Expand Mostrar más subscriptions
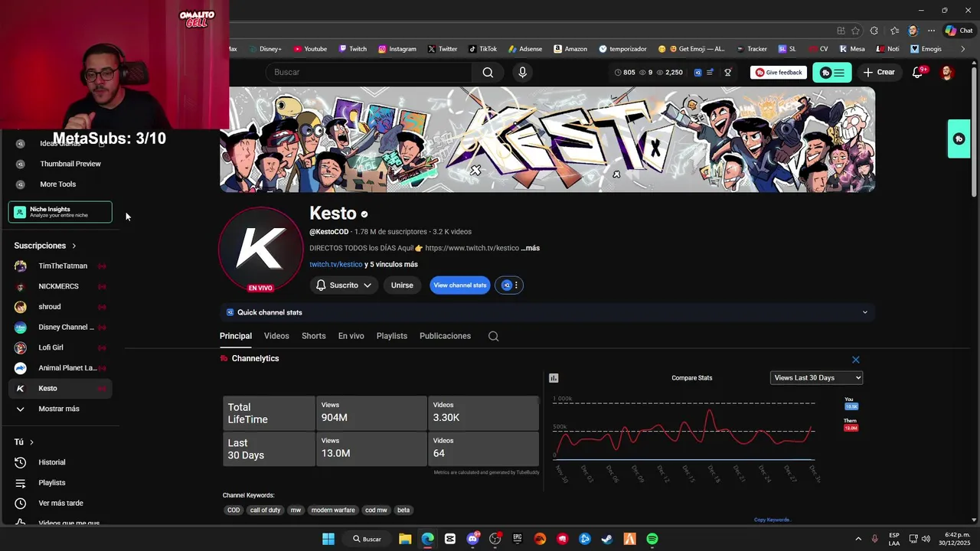Viewport: 980px width, 551px height. (60, 409)
